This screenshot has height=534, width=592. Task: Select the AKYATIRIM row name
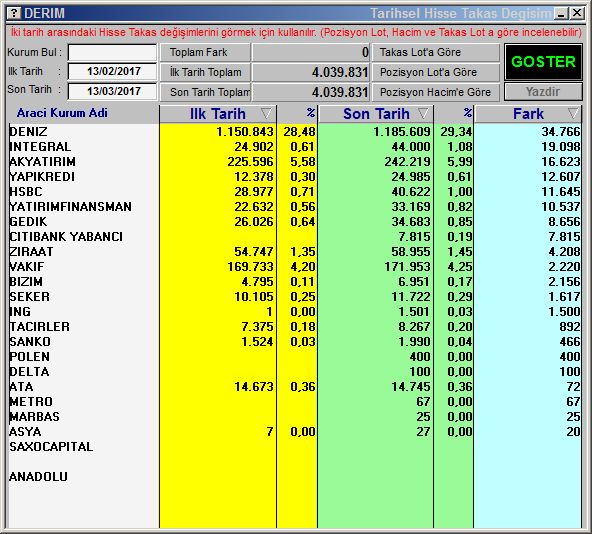coord(43,162)
